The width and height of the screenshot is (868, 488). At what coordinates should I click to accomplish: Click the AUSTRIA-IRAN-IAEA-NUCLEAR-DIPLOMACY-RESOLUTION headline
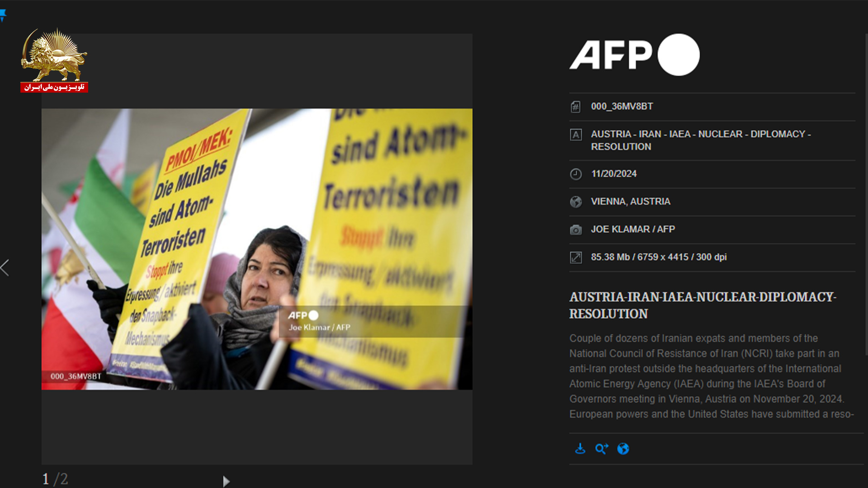pos(703,305)
